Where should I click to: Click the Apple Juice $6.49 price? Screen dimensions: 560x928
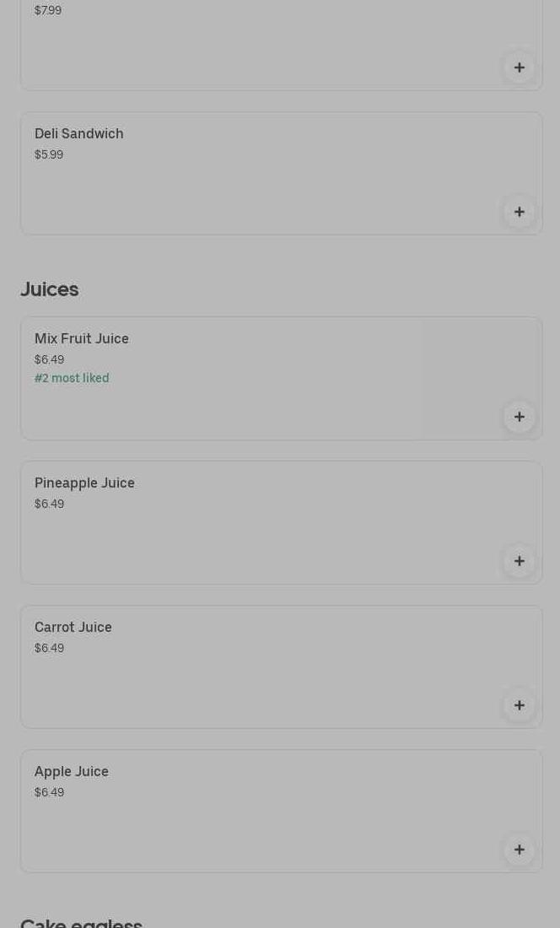pos(49,792)
